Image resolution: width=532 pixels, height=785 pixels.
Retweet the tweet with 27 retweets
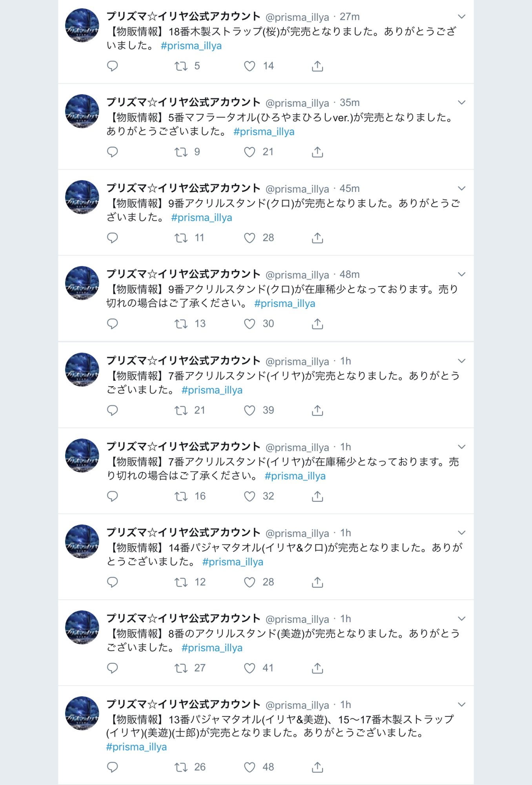click(x=181, y=668)
